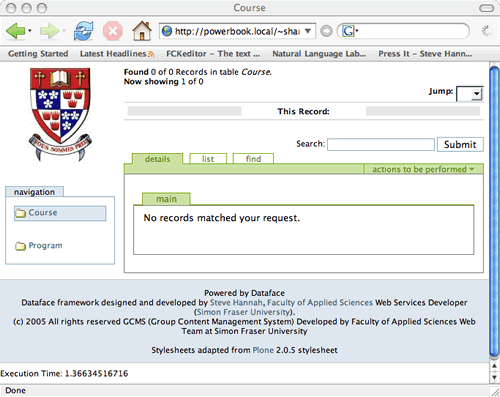Open Press It - Steve Hann bookmark
Viewport: 500px width, 397px height.
tap(425, 54)
